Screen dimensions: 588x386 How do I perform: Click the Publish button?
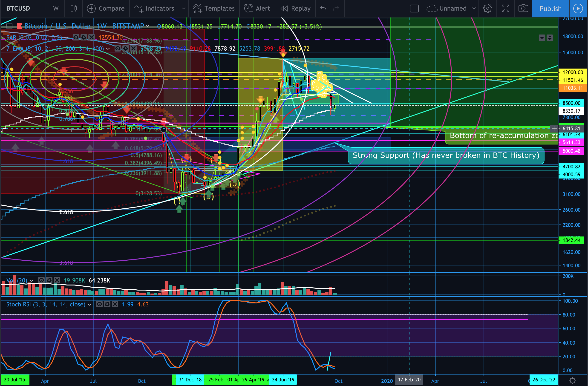point(550,9)
